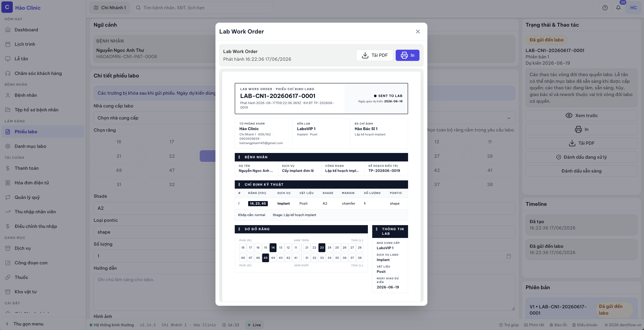Open the Chi Nhánh 1 branch selector
Screen dimensions: 644x330
click(109, 8)
